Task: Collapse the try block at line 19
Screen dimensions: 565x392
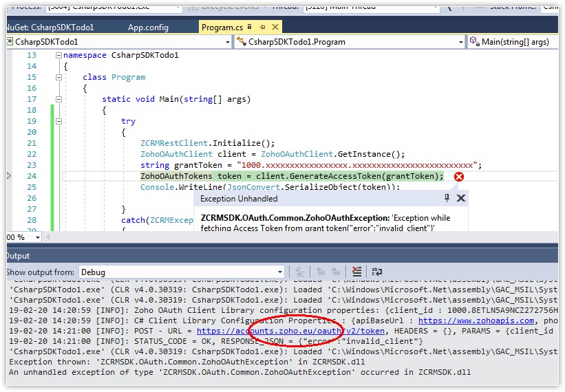Action: (58, 121)
